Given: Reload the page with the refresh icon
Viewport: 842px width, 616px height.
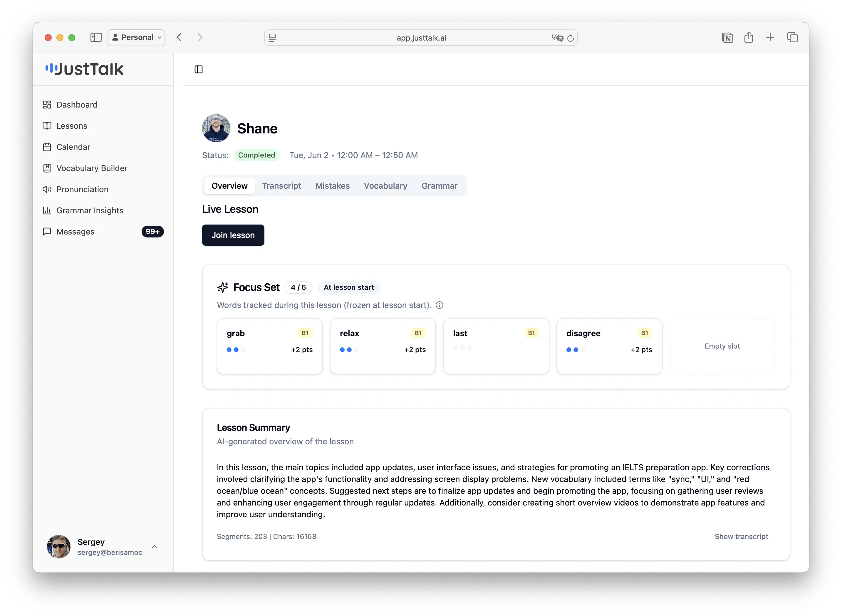Looking at the screenshot, I should (570, 38).
